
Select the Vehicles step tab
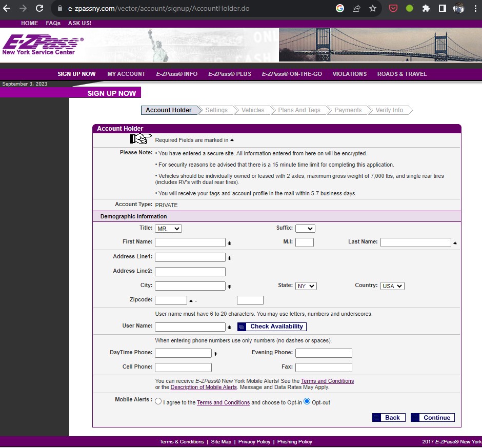253,110
